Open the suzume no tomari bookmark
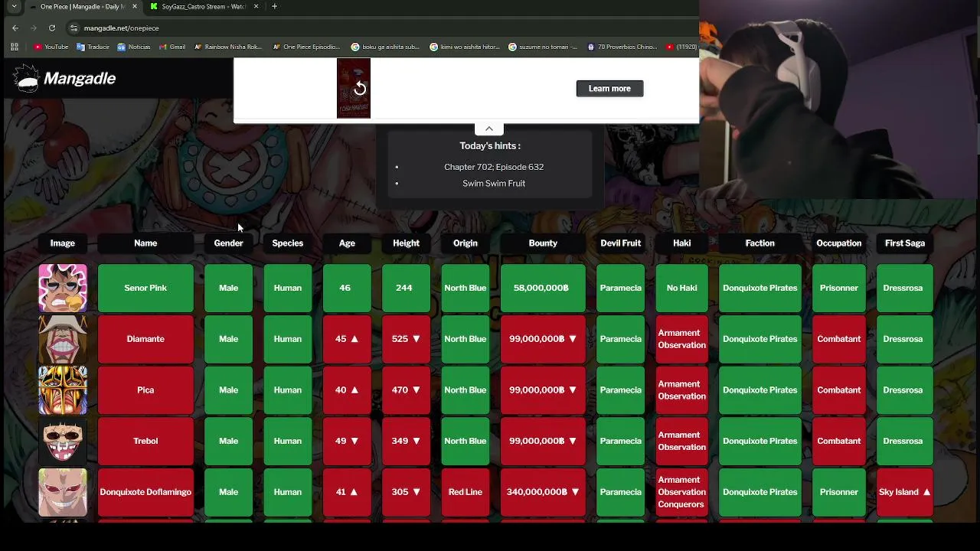The width and height of the screenshot is (980, 551). coord(543,47)
